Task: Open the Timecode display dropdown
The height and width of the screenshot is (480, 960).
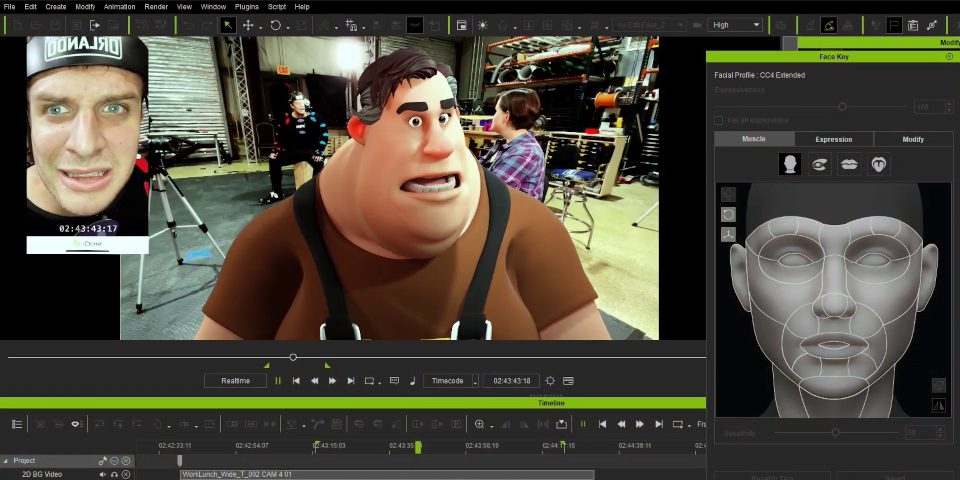Action: (x=449, y=381)
